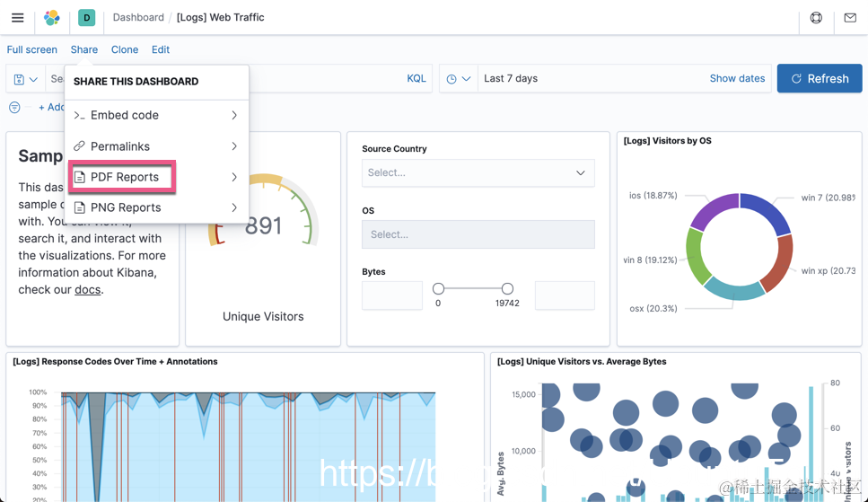The width and height of the screenshot is (868, 502).
Task: Select PDF Reports menu entry
Action: (156, 177)
